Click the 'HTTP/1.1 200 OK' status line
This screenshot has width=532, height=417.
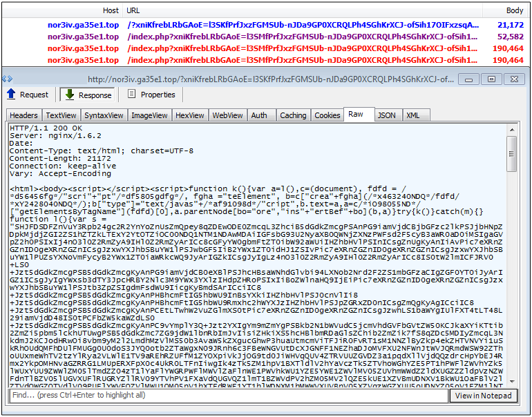click(46, 128)
